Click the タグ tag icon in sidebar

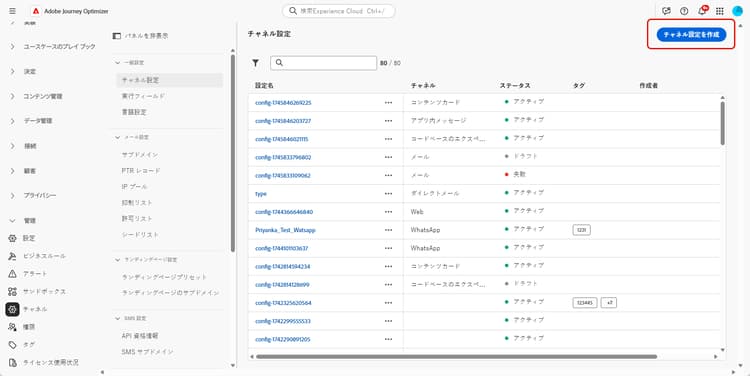pos(12,345)
